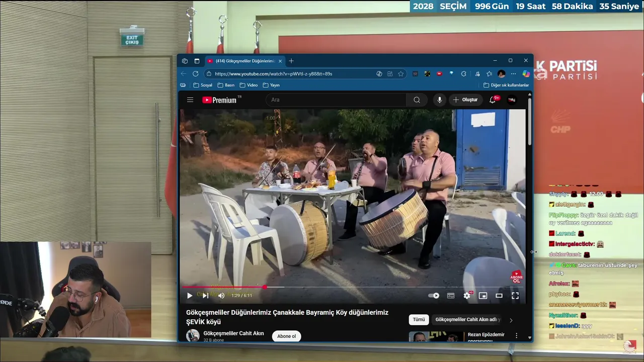Toggle YouTube autoplay switch
The height and width of the screenshot is (362, 644).
[434, 296]
